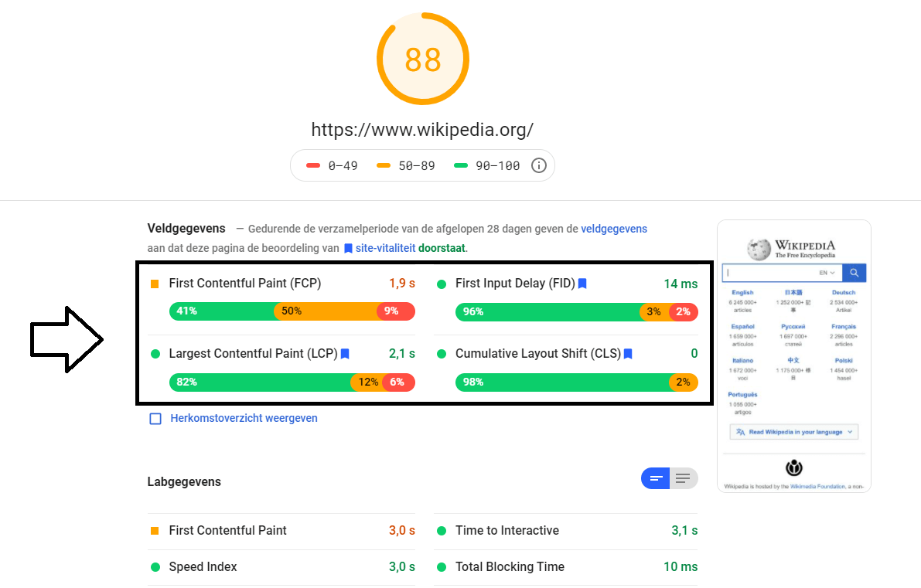Click the search magnifier in the Wikipedia preview

click(854, 272)
